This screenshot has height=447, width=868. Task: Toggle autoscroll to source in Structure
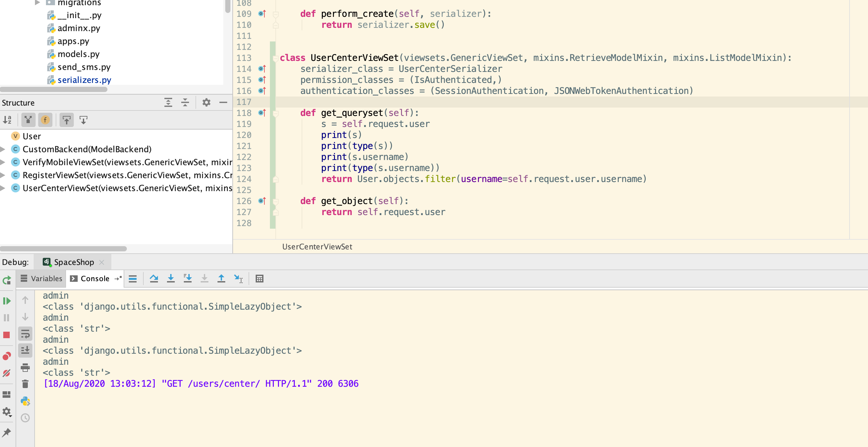click(x=66, y=120)
